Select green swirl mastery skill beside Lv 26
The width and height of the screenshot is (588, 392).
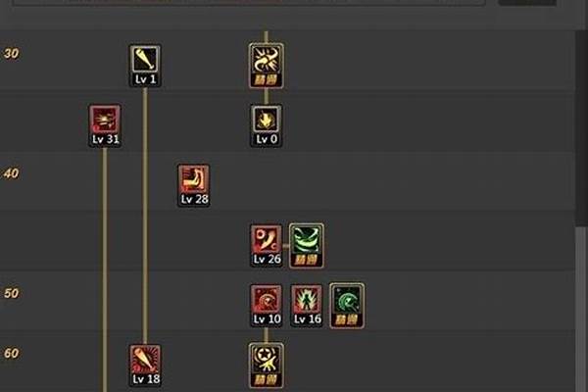[x=307, y=246]
